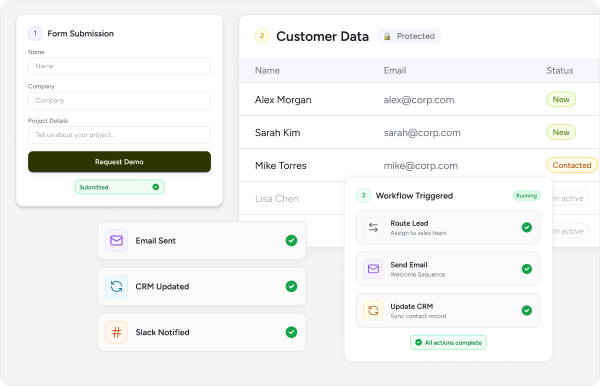Select the Alex Morgan row name
This screenshot has height=386, width=600.
click(283, 100)
